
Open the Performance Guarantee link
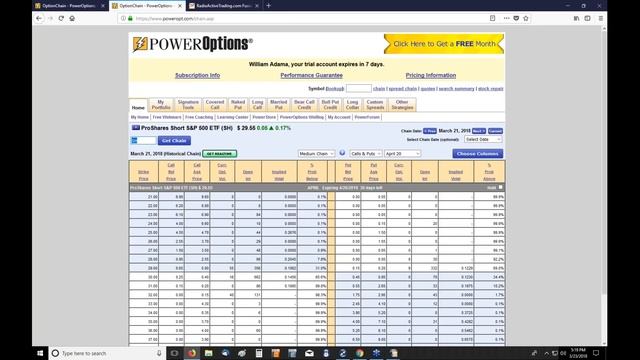click(311, 76)
